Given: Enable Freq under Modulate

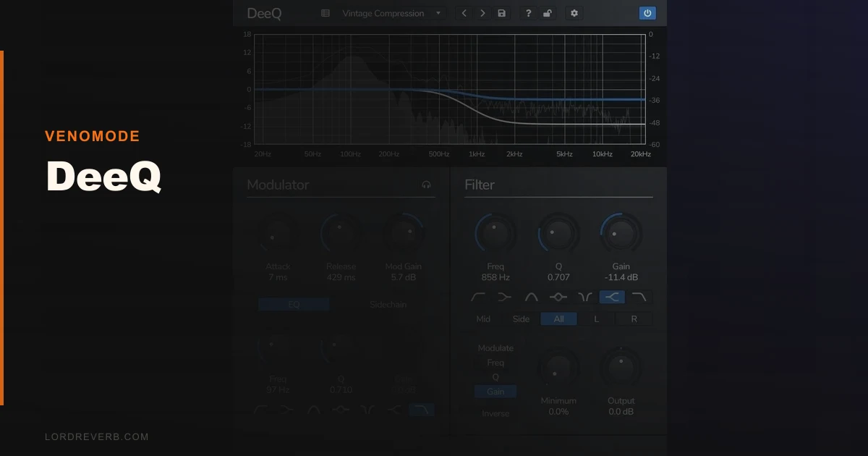Looking at the screenshot, I should [495, 363].
